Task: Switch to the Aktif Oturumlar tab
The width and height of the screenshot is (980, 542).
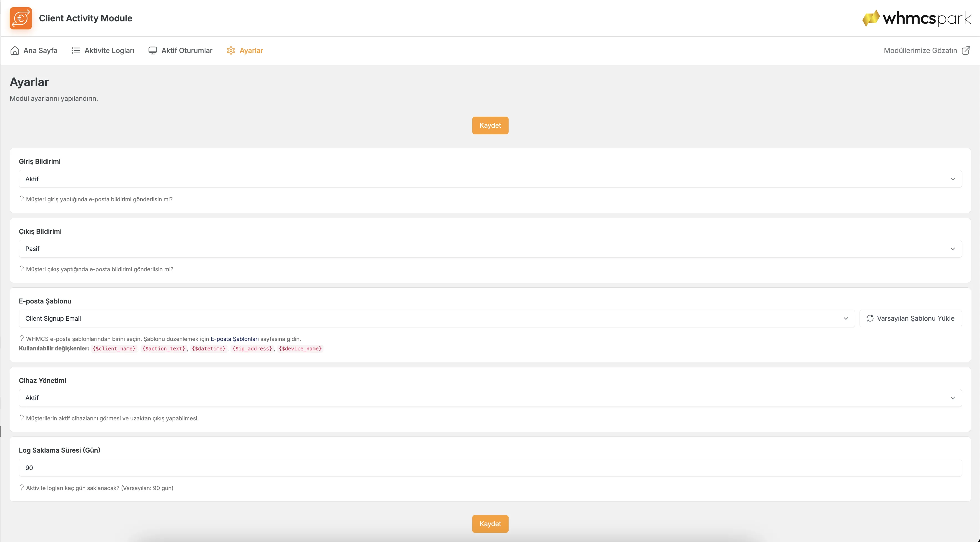Action: 180,51
